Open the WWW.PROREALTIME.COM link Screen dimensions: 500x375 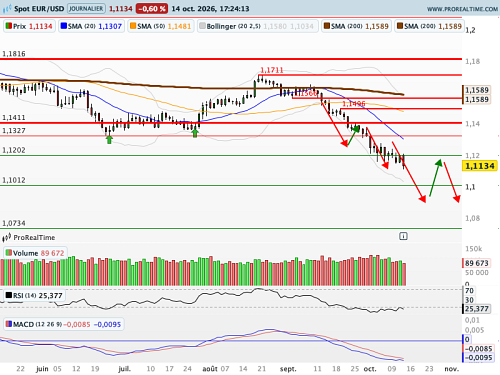coord(462,9)
